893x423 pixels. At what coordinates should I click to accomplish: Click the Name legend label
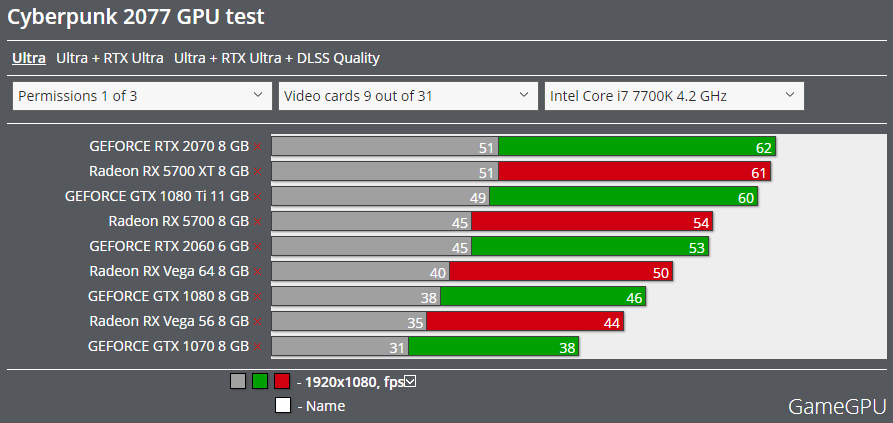[325, 406]
